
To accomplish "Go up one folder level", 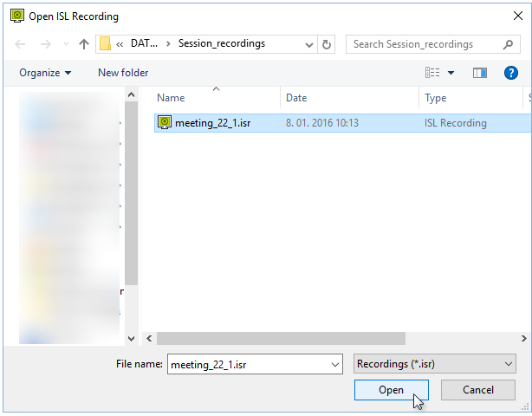I will [84, 44].
